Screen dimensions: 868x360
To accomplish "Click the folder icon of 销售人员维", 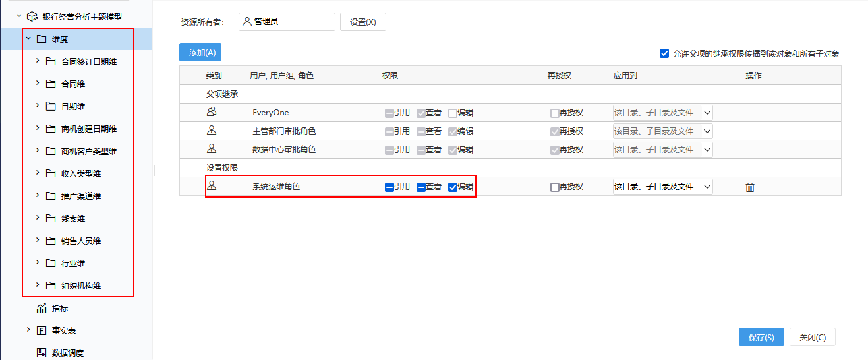I will point(50,241).
